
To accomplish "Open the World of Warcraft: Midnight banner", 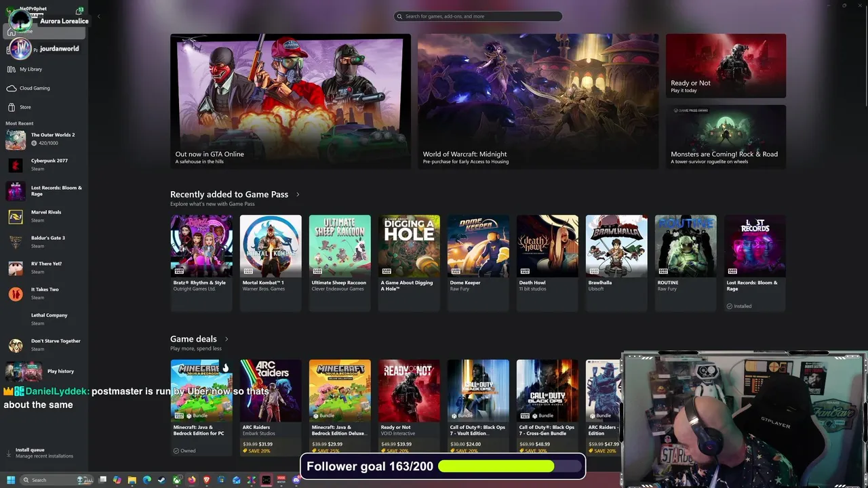I will click(x=538, y=101).
